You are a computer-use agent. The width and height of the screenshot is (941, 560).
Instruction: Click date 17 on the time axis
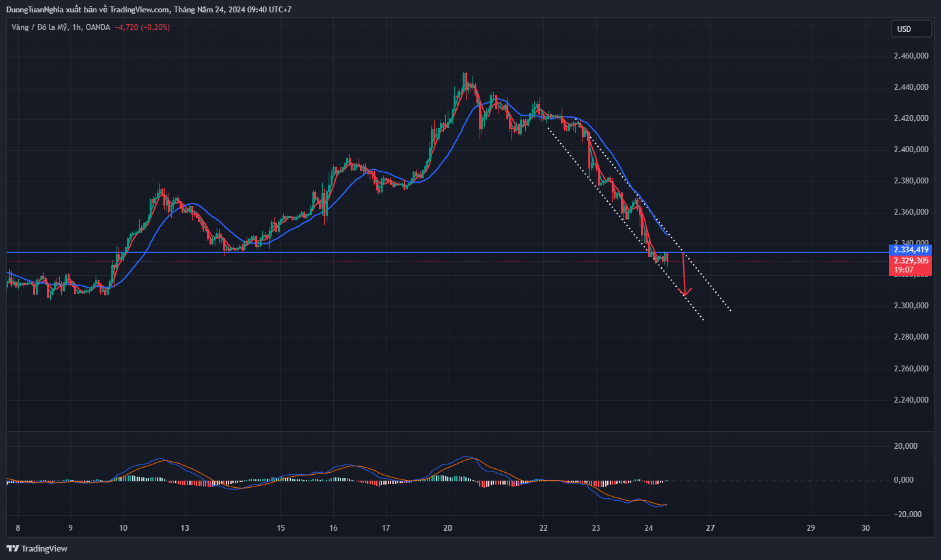386,527
